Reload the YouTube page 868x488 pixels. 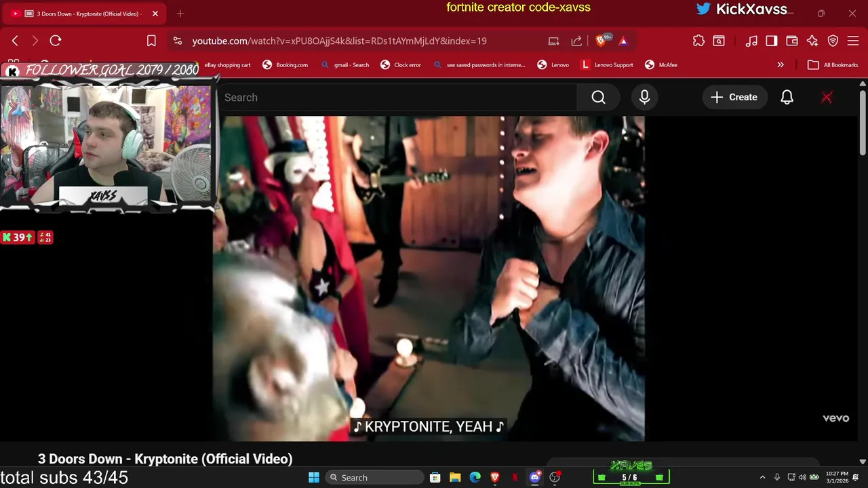pyautogui.click(x=56, y=41)
